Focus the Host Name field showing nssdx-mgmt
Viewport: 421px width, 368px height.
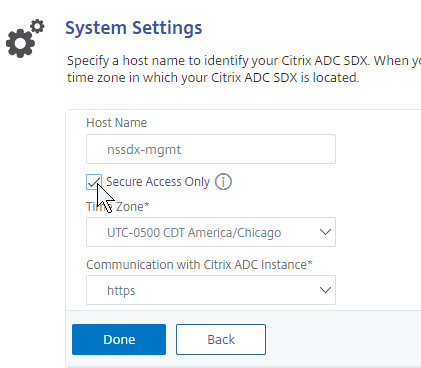coord(211,149)
